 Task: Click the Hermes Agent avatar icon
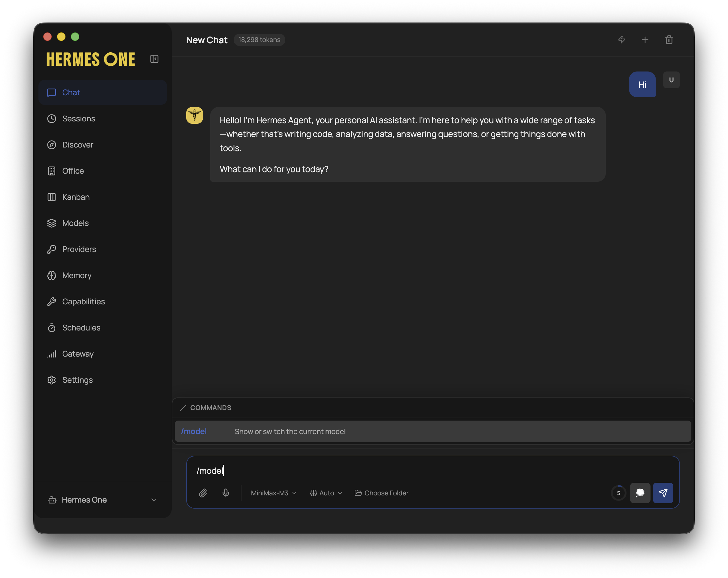point(195,116)
